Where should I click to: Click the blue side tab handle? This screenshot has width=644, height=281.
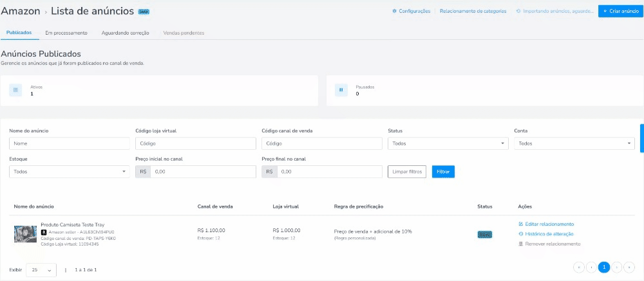642,138
